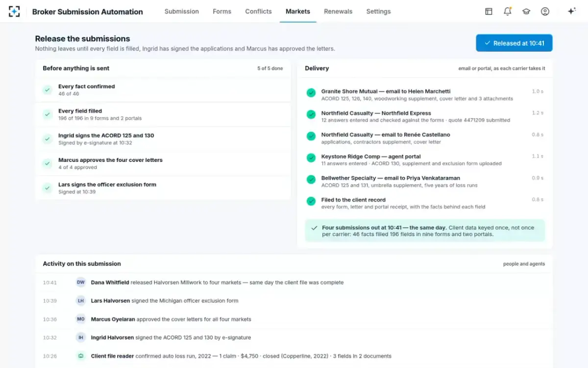The height and width of the screenshot is (368, 588).
Task: Click the 10:41 activity timestamp
Action: (49, 283)
